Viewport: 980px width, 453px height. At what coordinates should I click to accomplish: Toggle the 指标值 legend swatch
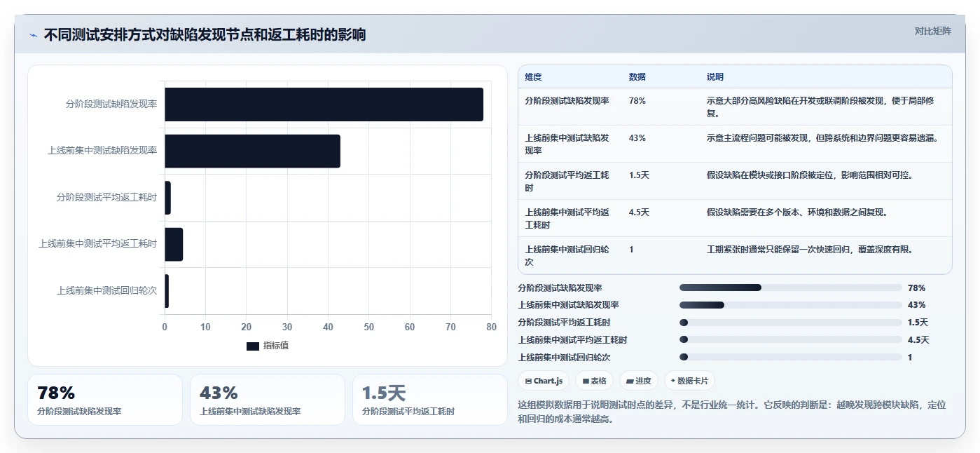pyautogui.click(x=253, y=346)
